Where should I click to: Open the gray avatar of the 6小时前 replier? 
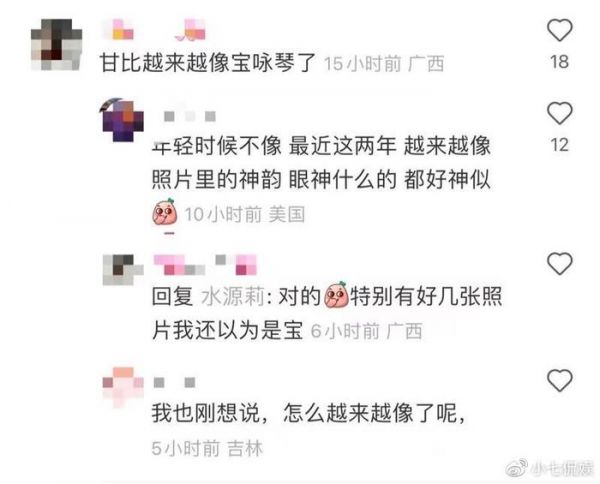point(123,269)
